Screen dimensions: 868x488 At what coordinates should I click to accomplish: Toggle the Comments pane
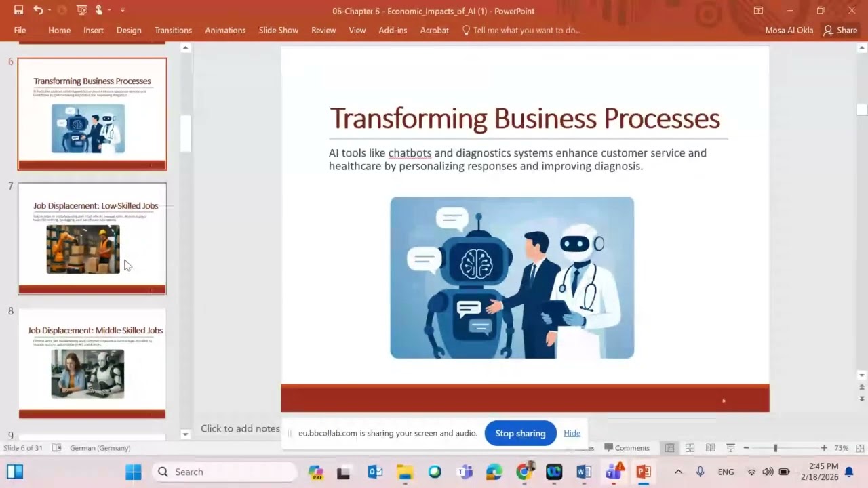[x=627, y=448]
